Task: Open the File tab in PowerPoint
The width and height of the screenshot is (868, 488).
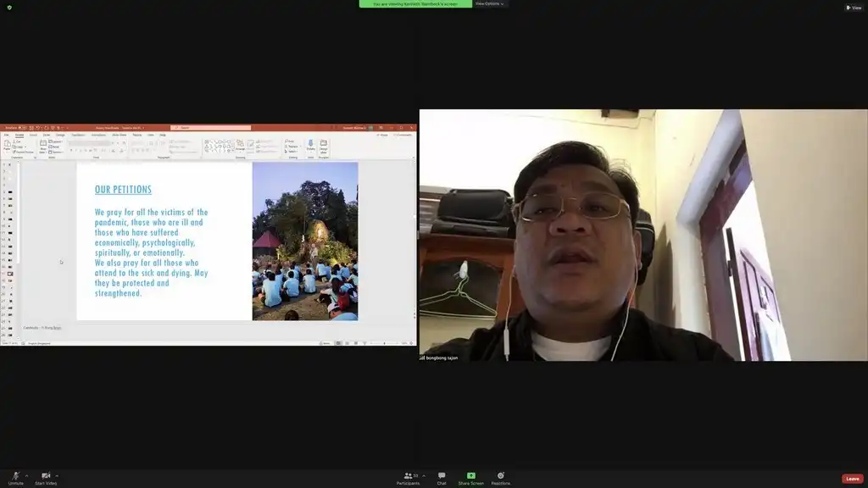Action: tap(7, 135)
